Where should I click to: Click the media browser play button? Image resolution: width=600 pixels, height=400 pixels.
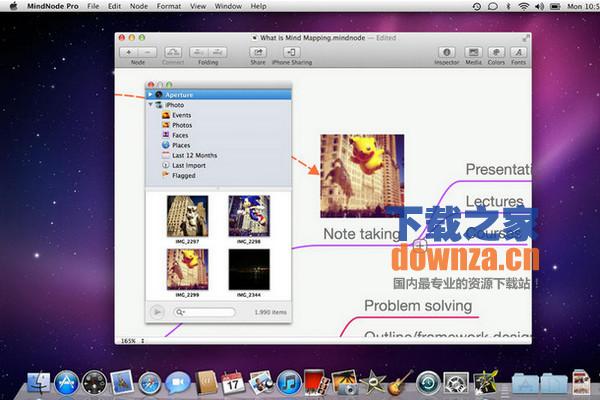[157, 312]
